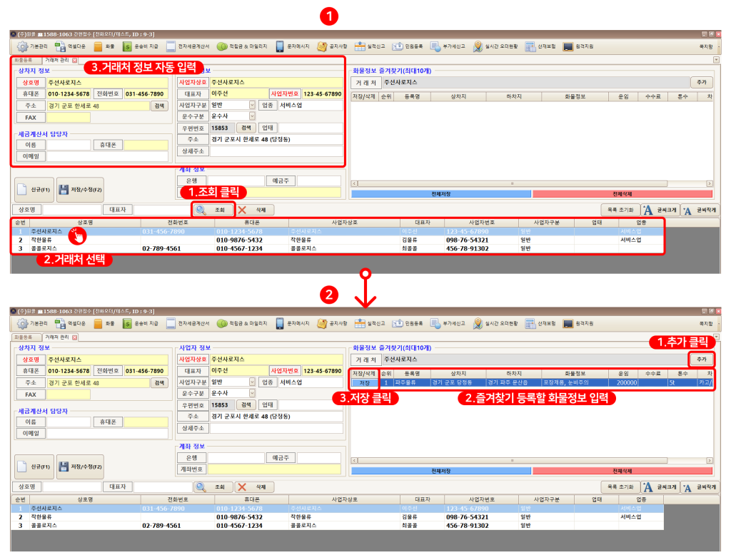Click 저장 cell in bottom favorites table row
Image resolution: width=731 pixels, height=560 pixels.
click(363, 383)
